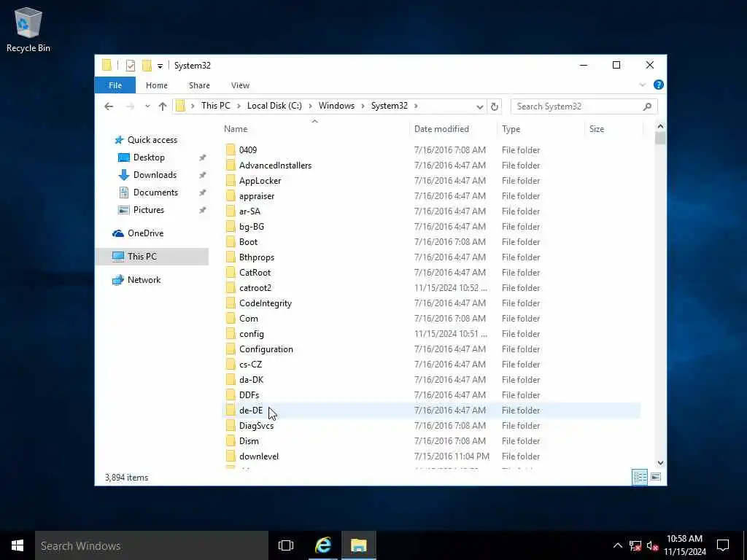Image resolution: width=747 pixels, height=560 pixels.
Task: Click the pin icon next to Pictures
Action: tap(203, 210)
